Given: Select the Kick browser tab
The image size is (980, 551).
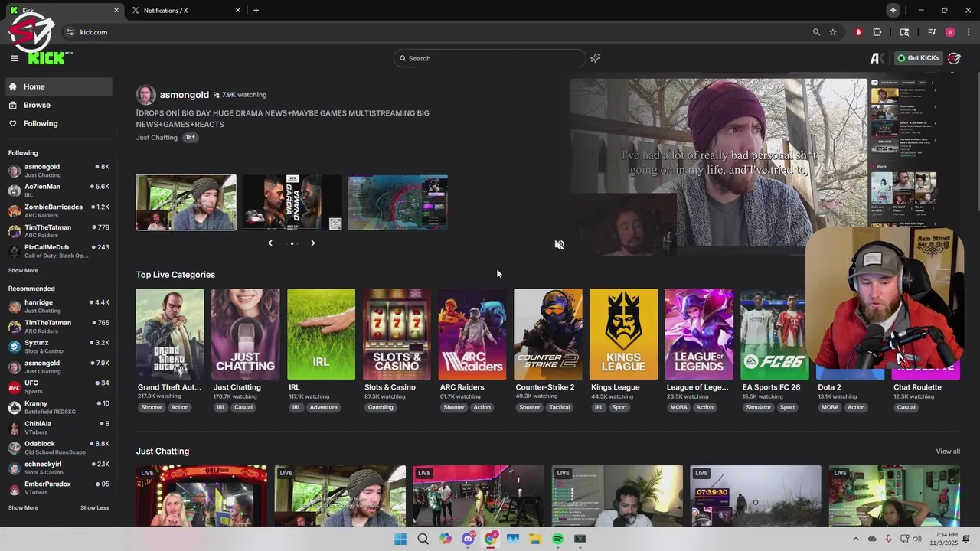Looking at the screenshot, I should [x=63, y=10].
